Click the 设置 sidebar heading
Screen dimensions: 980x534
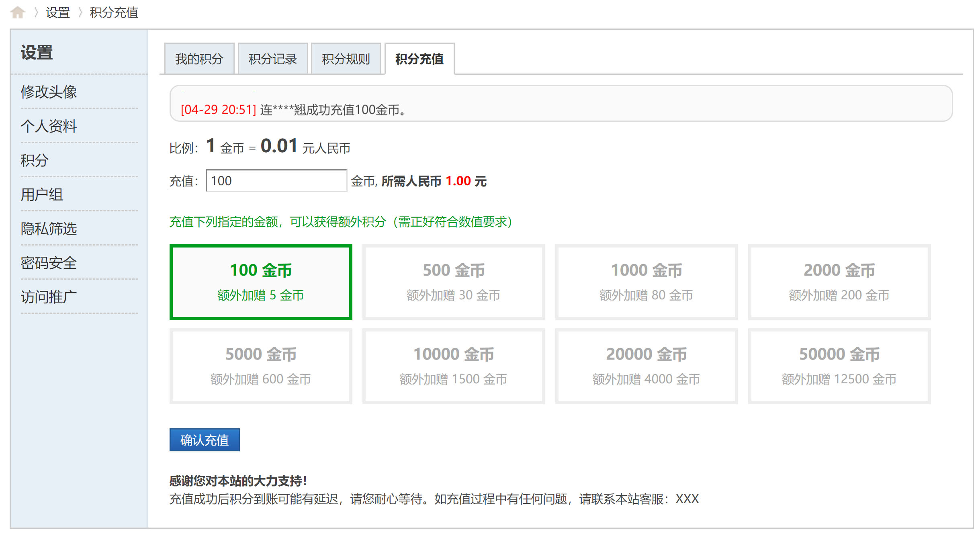37,53
